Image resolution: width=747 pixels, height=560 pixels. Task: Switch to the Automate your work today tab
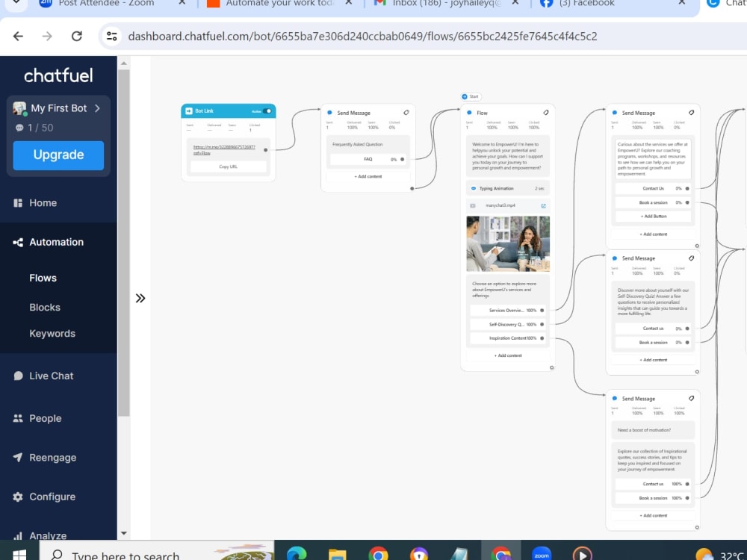(x=280, y=3)
